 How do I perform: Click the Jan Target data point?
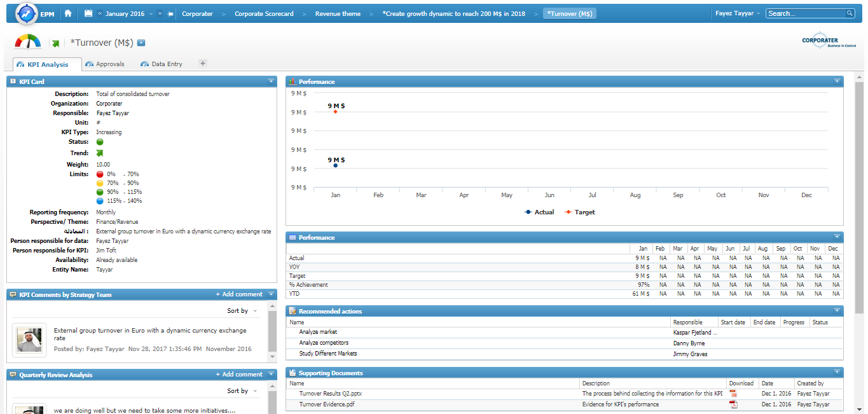click(335, 112)
